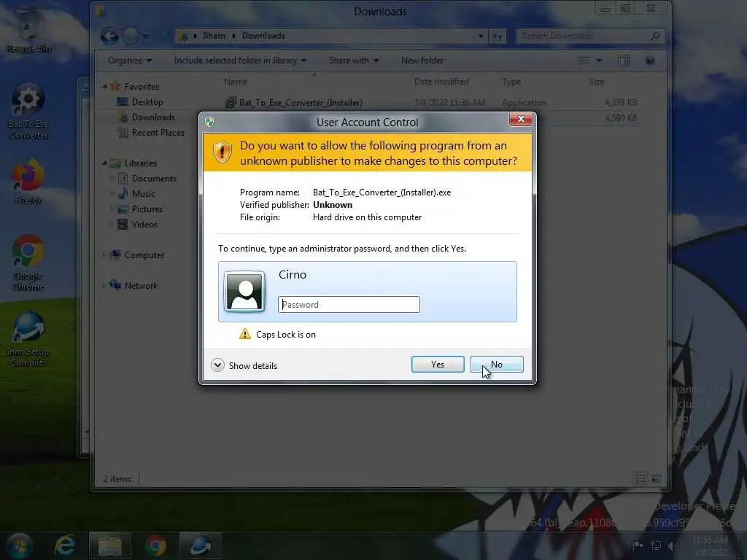Expand Computer in navigation pane
Viewport: 747px width, 560px height.
point(104,254)
